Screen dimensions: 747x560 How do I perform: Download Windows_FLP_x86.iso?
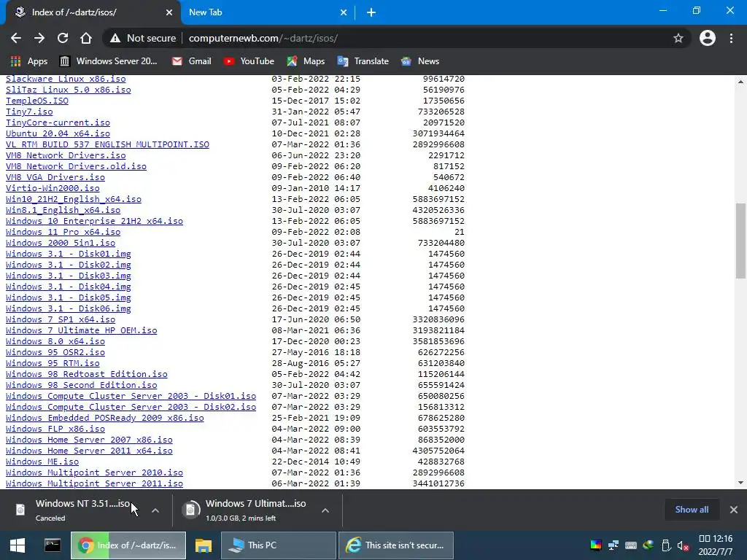55,429
